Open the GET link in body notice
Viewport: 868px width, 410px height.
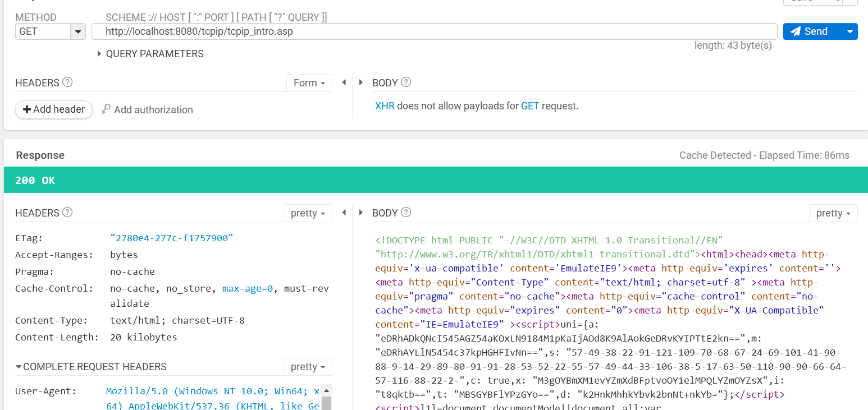click(x=530, y=105)
